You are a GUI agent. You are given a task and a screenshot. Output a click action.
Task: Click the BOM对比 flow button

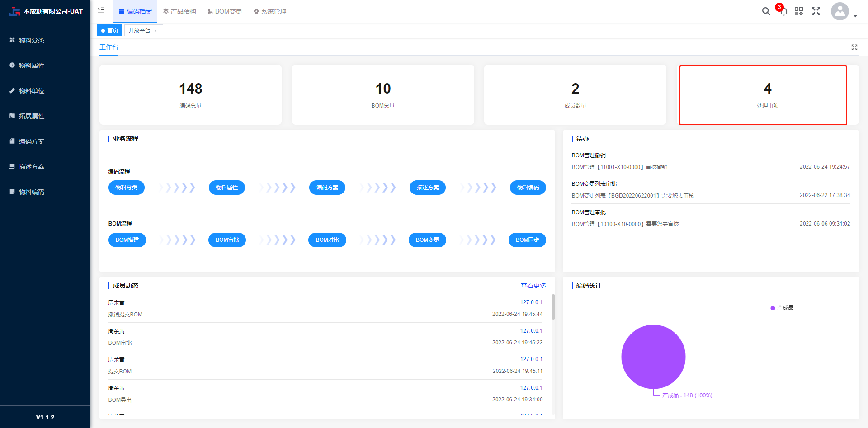click(x=327, y=240)
